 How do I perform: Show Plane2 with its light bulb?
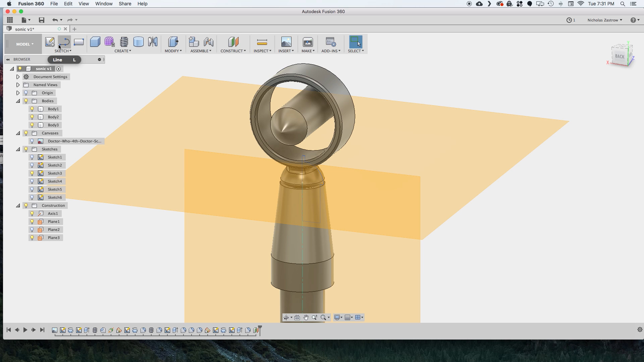[32, 230]
